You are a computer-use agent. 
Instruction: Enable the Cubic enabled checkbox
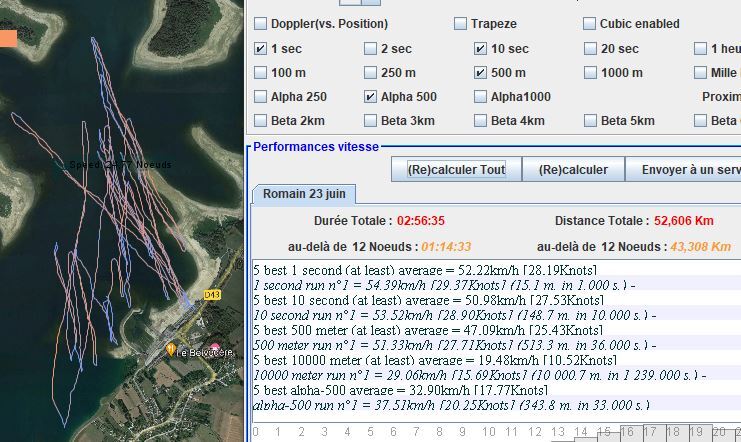pos(589,24)
